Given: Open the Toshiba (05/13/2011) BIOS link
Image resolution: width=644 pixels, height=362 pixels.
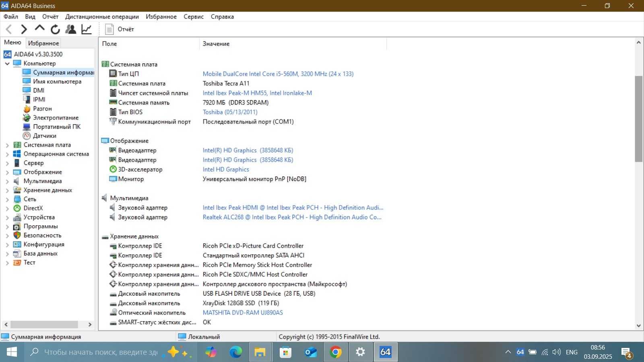Looking at the screenshot, I should click(230, 112).
